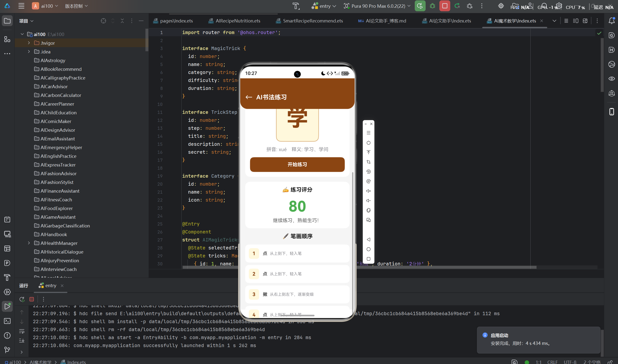Click the hot reload icon in top toolbar
This screenshot has width=618, height=364.
(x=457, y=6)
